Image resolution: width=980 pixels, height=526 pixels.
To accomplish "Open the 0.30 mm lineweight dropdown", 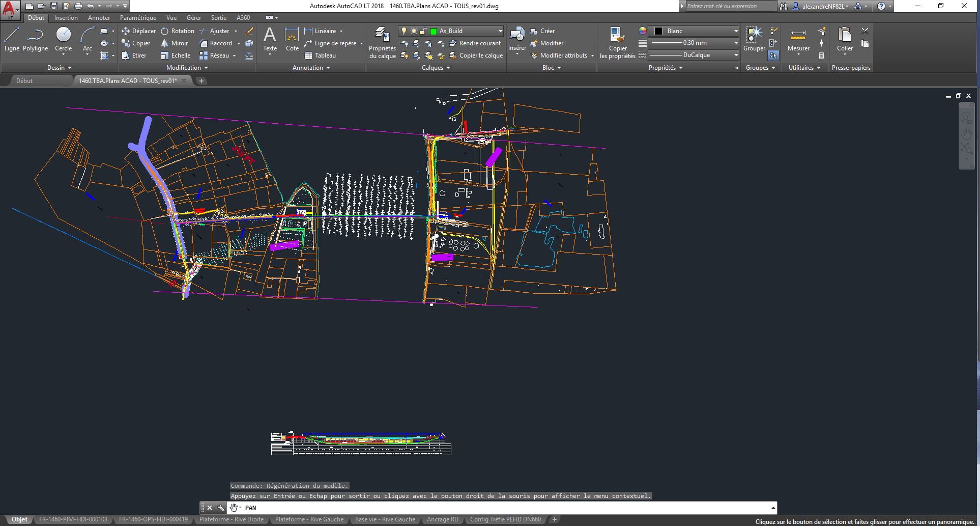I will click(x=736, y=43).
